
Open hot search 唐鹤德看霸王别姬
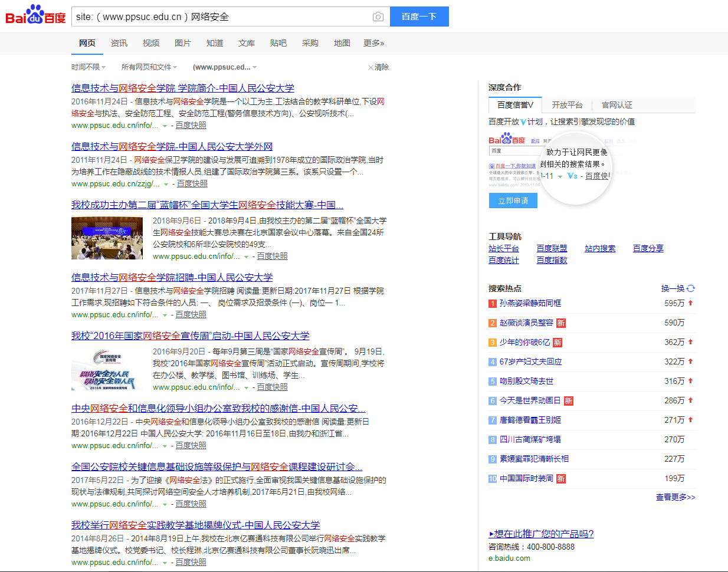point(530,420)
